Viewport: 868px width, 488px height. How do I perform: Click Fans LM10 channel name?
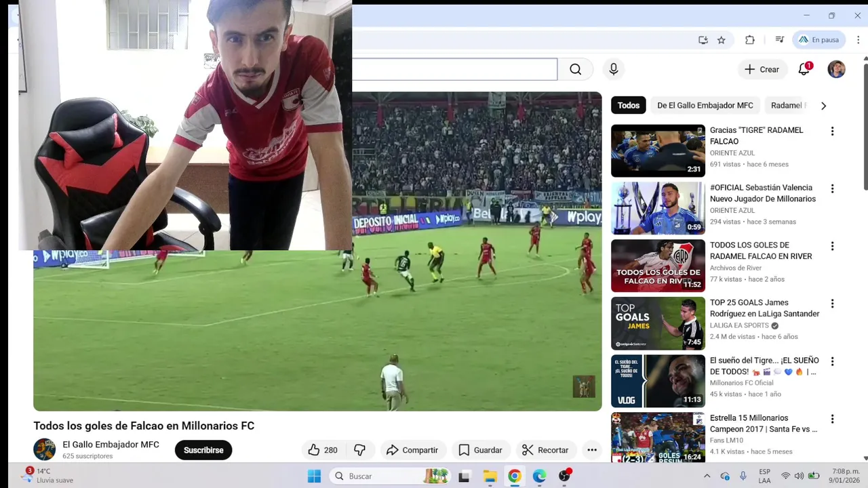(x=726, y=441)
